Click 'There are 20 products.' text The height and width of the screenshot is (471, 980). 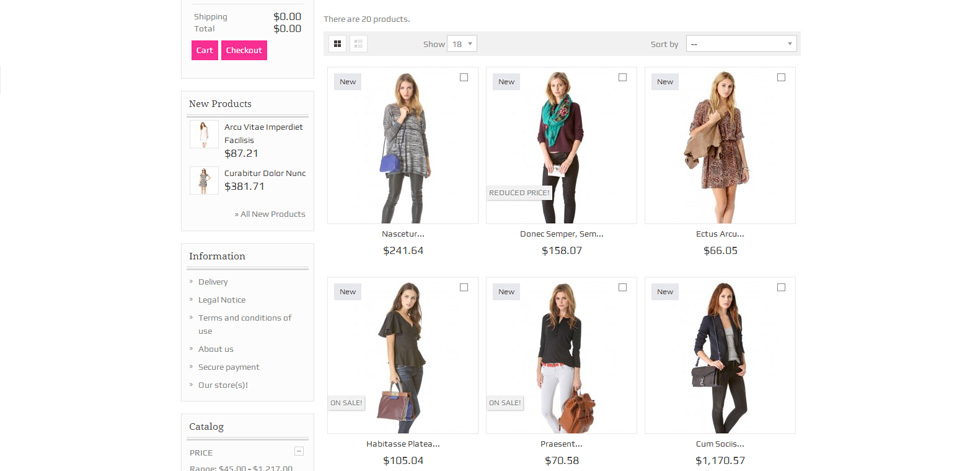[x=367, y=19]
